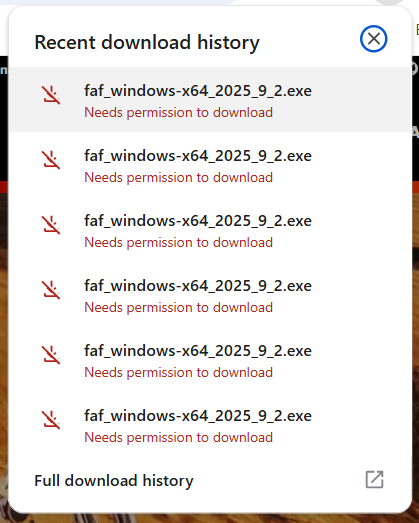This screenshot has width=419, height=523.
Task: Click the blocked-download icon of the fourth entry
Action: pos(51,290)
